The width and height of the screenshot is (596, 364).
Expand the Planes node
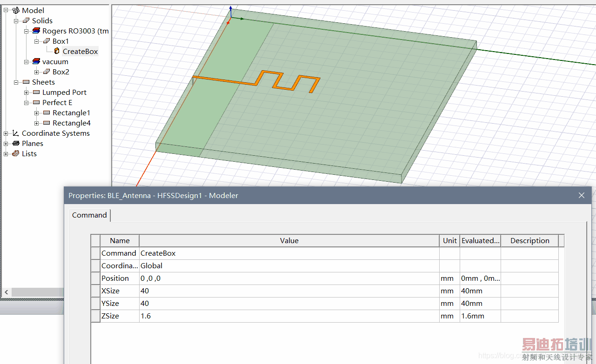pos(6,143)
